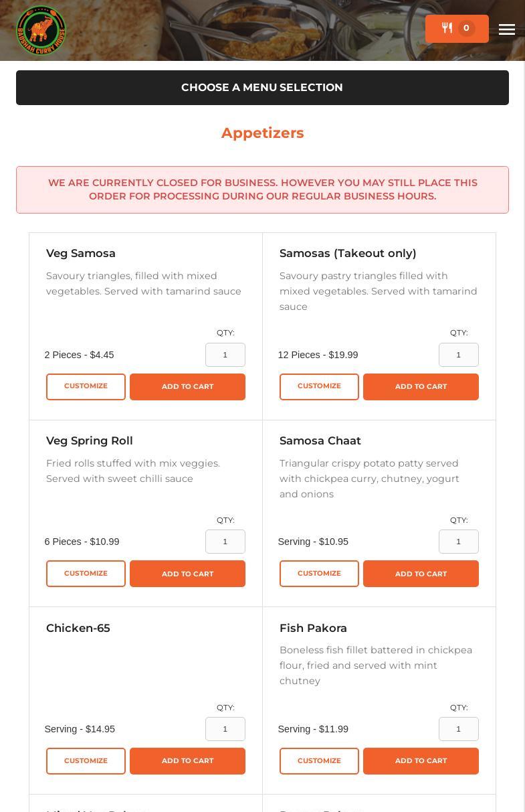Add Samosa Chaat to cart
525x812 pixels.
pos(421,574)
